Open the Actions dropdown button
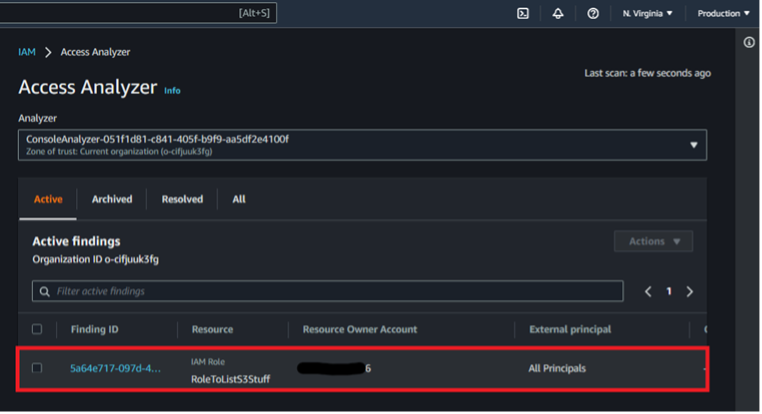This screenshot has height=414, width=762. click(653, 241)
